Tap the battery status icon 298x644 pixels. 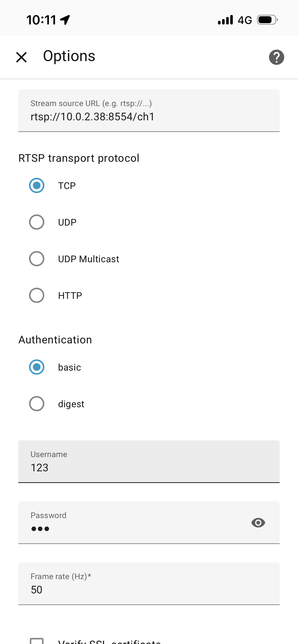point(267,20)
